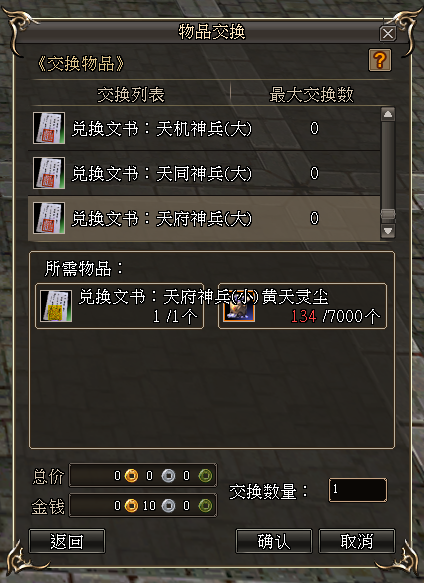Screen dimensions: 424x583
Task: Click the 天府神兵(小) required item icon
Action: click(x=56, y=306)
